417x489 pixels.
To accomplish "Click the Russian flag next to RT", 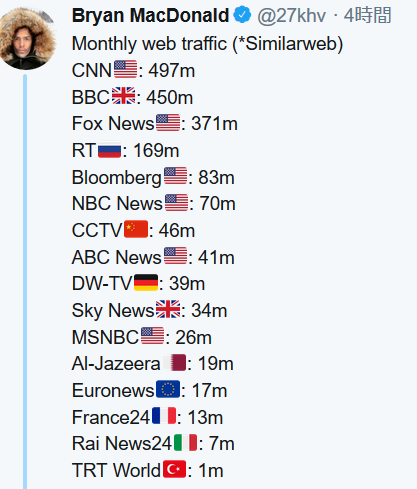I will coord(109,149).
